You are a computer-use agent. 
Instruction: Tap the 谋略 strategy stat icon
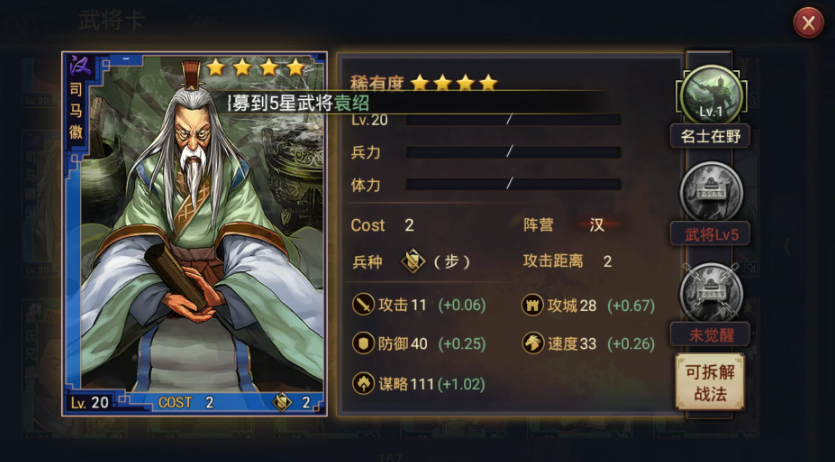click(x=363, y=383)
